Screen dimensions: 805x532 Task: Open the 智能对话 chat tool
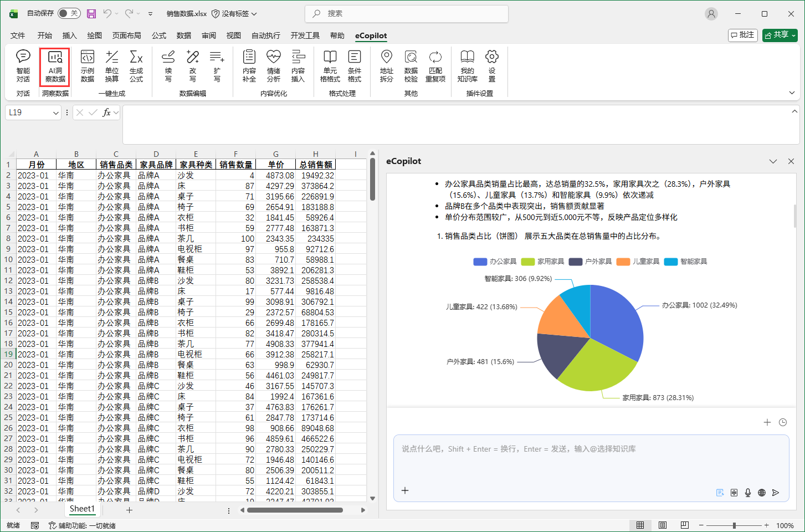pos(23,65)
